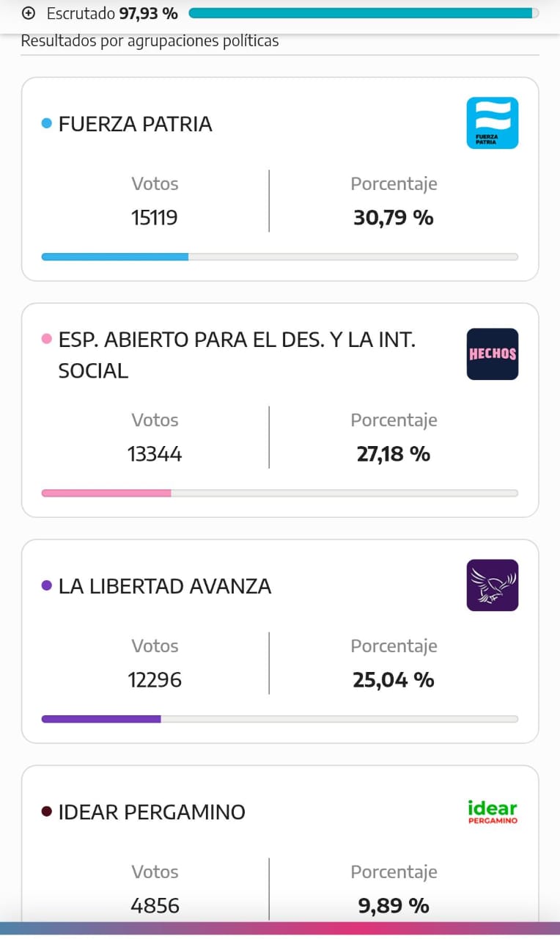Click the HECHOS party logo

(492, 354)
